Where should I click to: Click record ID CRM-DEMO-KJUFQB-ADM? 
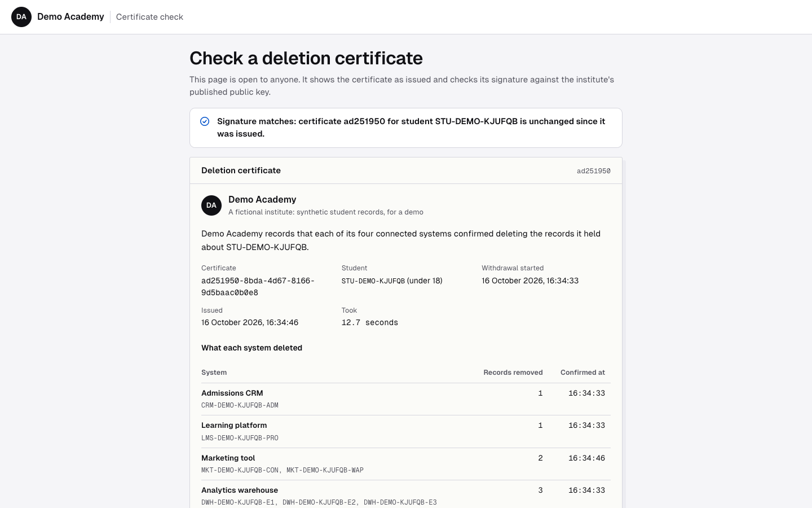240,405
